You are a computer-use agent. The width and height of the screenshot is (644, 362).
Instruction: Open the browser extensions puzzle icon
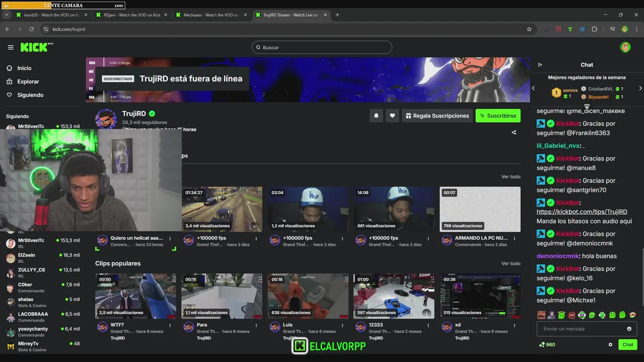(x=594, y=29)
